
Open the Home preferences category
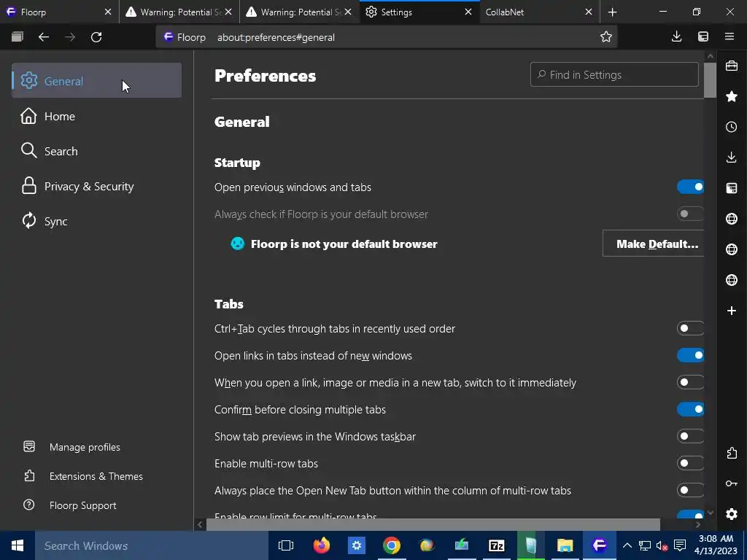[x=96, y=116]
